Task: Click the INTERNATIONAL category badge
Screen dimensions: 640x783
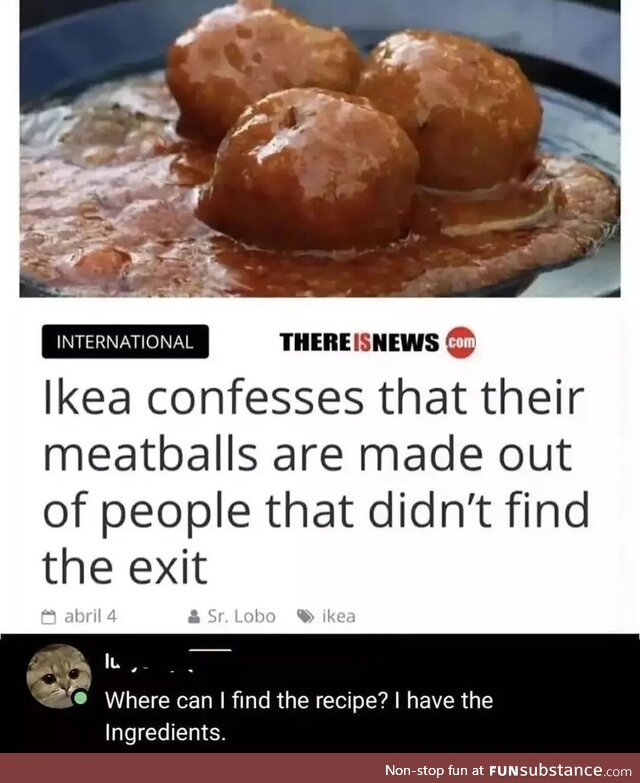Action: click(125, 342)
